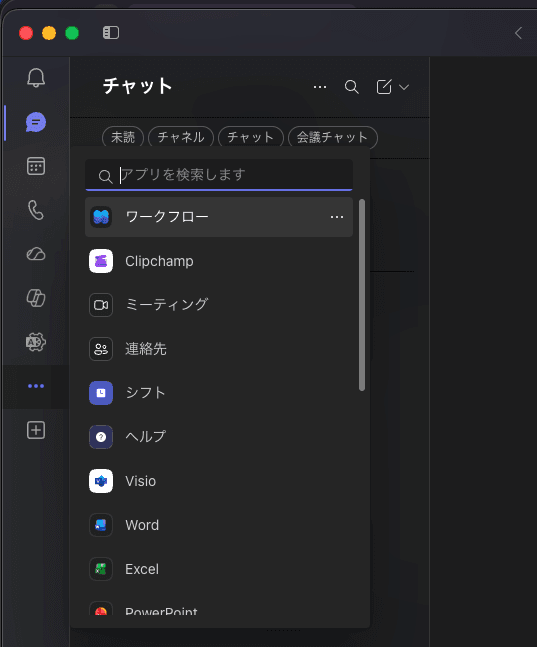Click the チャット heading
The width and height of the screenshot is (537, 647).
[137, 86]
